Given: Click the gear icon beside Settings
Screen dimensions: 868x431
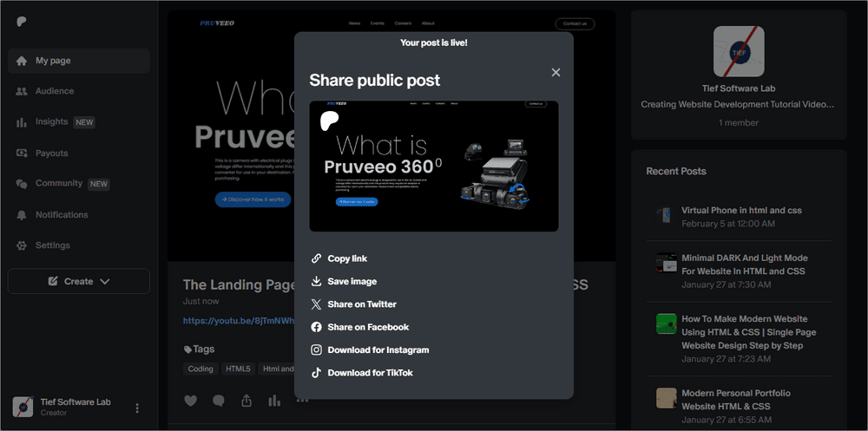Looking at the screenshot, I should click(x=22, y=245).
